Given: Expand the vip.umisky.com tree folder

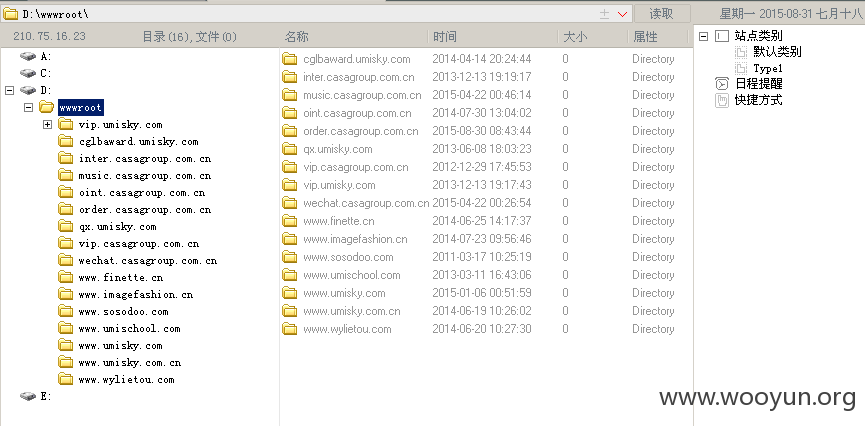Looking at the screenshot, I should pyautogui.click(x=47, y=125).
